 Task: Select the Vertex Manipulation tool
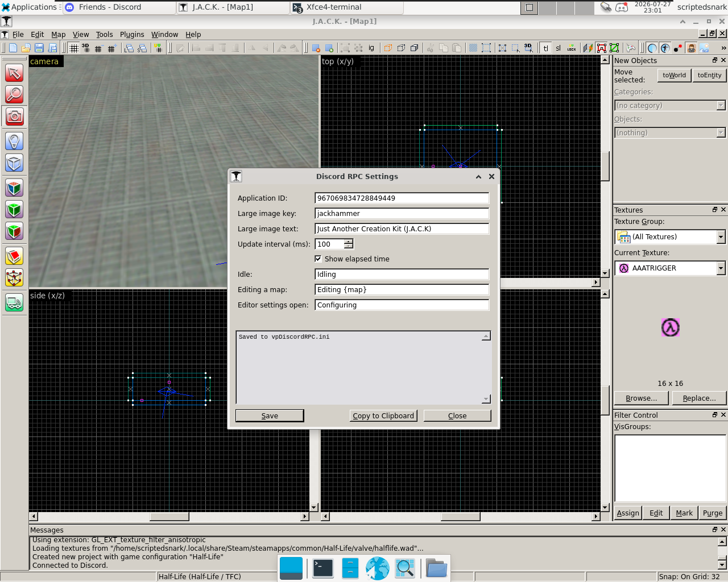click(x=14, y=278)
